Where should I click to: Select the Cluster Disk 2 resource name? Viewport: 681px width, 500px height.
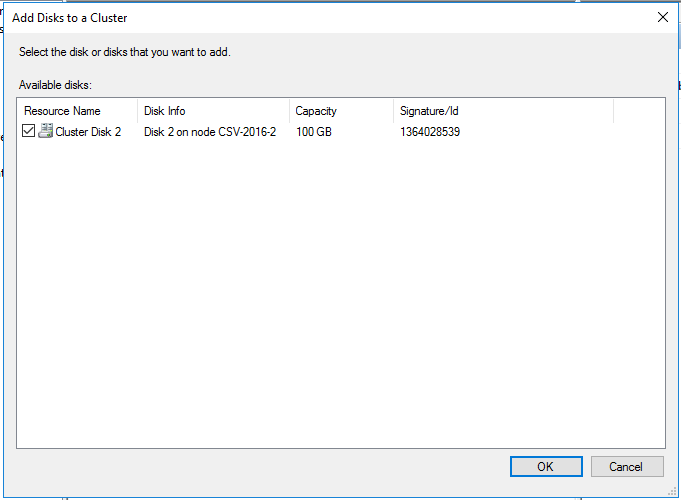click(88, 132)
